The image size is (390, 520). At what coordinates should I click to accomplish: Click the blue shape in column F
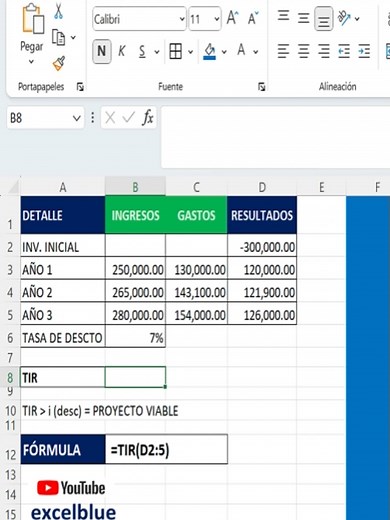[368, 358]
